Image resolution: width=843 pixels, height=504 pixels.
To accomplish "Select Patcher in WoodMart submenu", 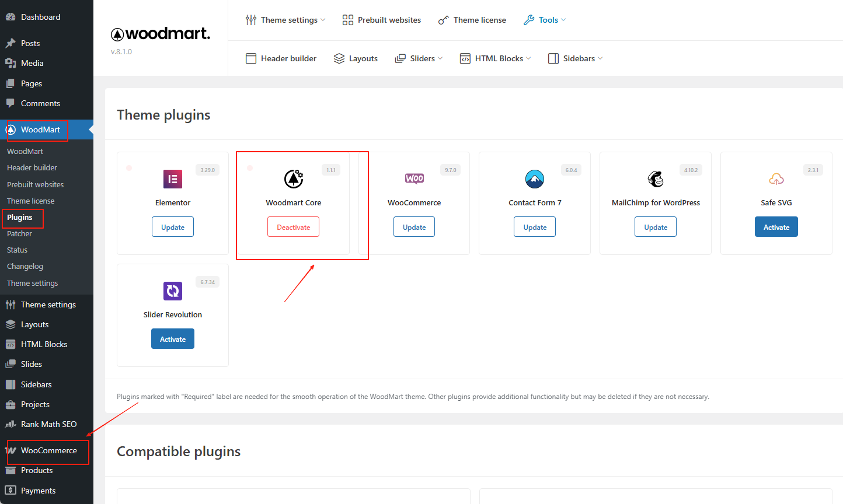I will point(20,233).
